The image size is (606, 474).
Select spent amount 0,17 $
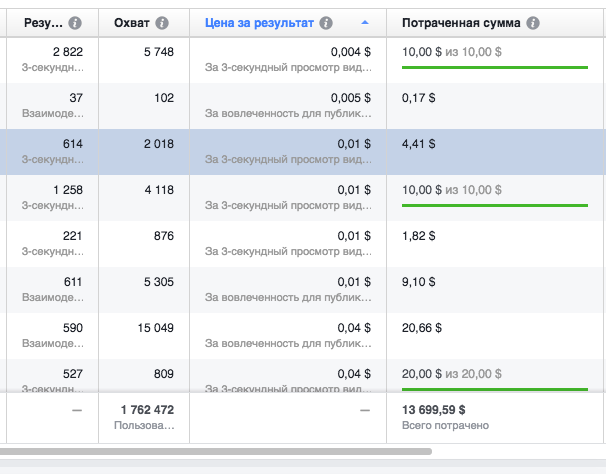coord(419,98)
